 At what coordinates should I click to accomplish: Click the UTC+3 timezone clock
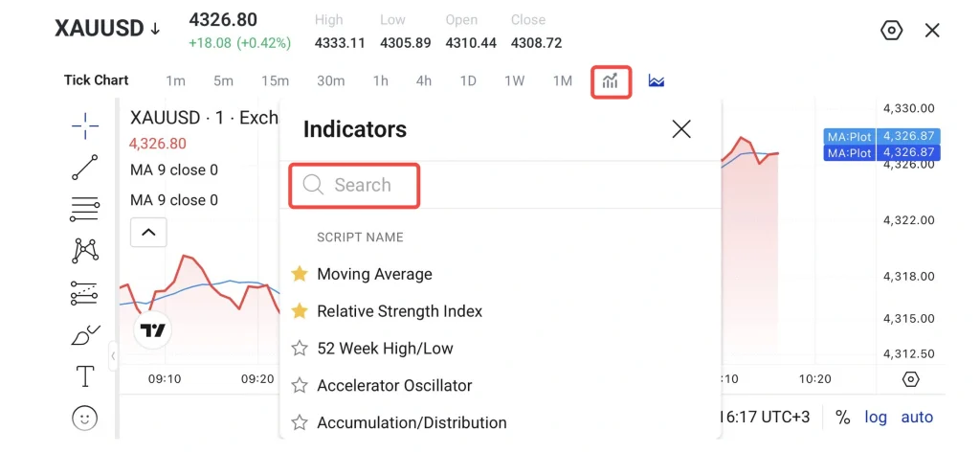coord(765,418)
